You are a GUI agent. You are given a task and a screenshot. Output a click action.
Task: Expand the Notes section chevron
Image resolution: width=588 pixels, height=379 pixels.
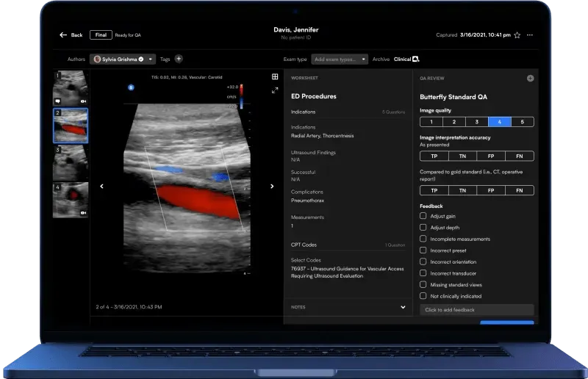(403, 307)
